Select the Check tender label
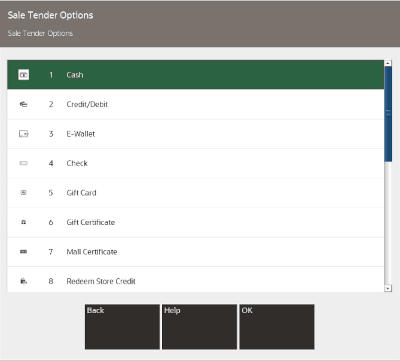400x361 pixels. 77,163
